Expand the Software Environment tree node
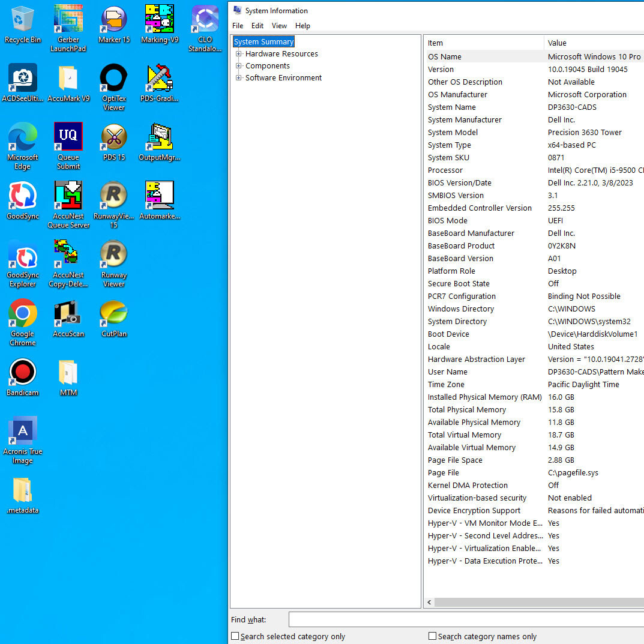Image resolution: width=644 pixels, height=644 pixels. 239,78
